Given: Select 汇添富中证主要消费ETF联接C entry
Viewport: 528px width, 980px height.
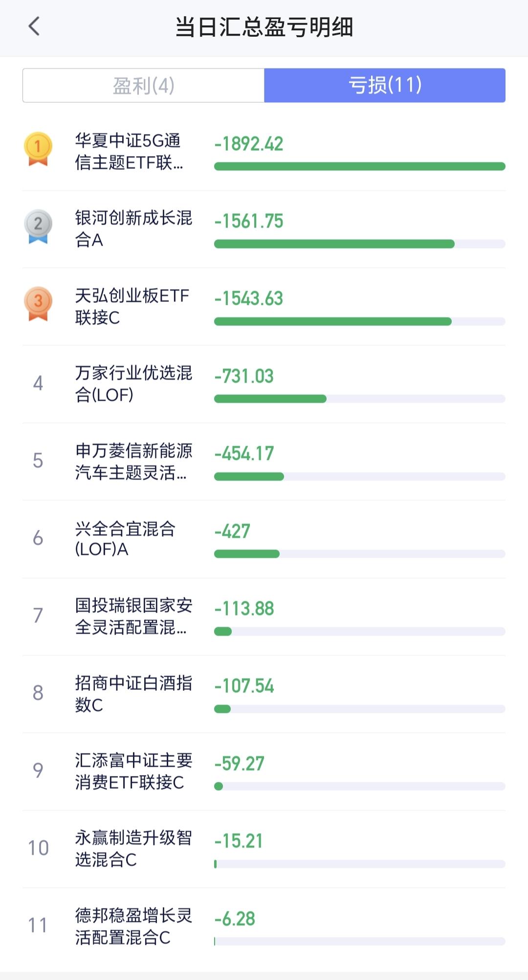Looking at the screenshot, I should 133,771.
